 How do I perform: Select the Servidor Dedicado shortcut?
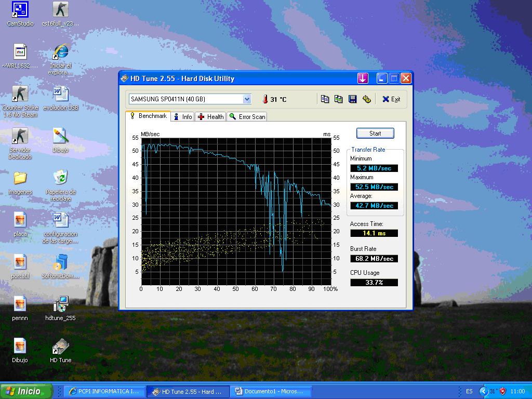coord(20,143)
